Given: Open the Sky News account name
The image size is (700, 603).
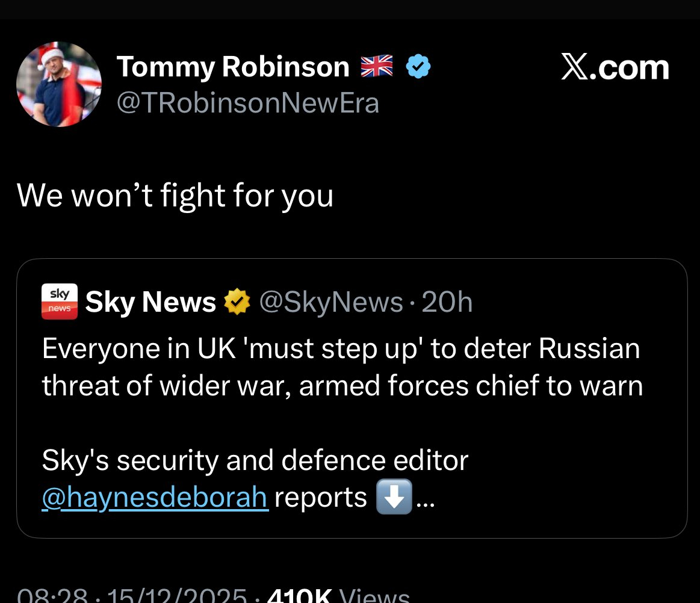Looking at the screenshot, I should pyautogui.click(x=150, y=302).
